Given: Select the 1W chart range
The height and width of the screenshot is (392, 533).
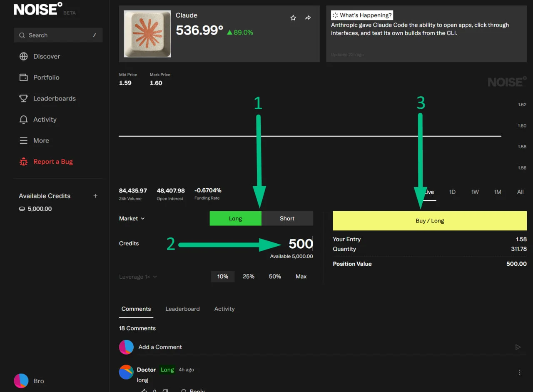Looking at the screenshot, I should pyautogui.click(x=475, y=192).
